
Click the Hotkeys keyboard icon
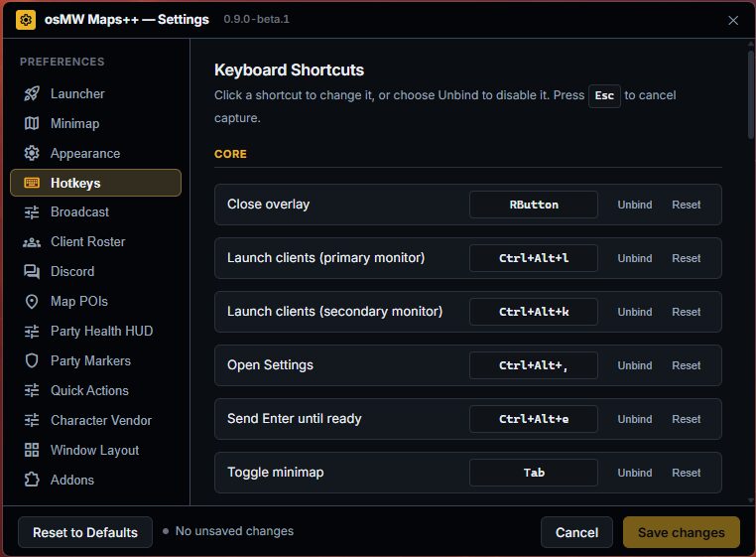pyautogui.click(x=32, y=183)
